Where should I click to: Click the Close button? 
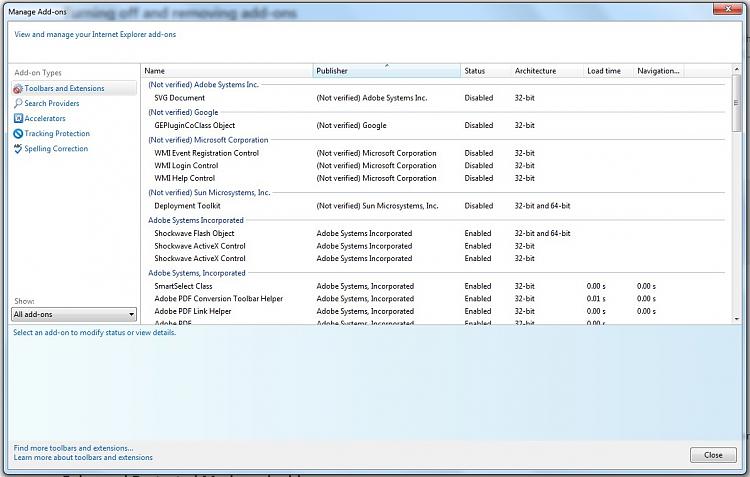pos(713,455)
